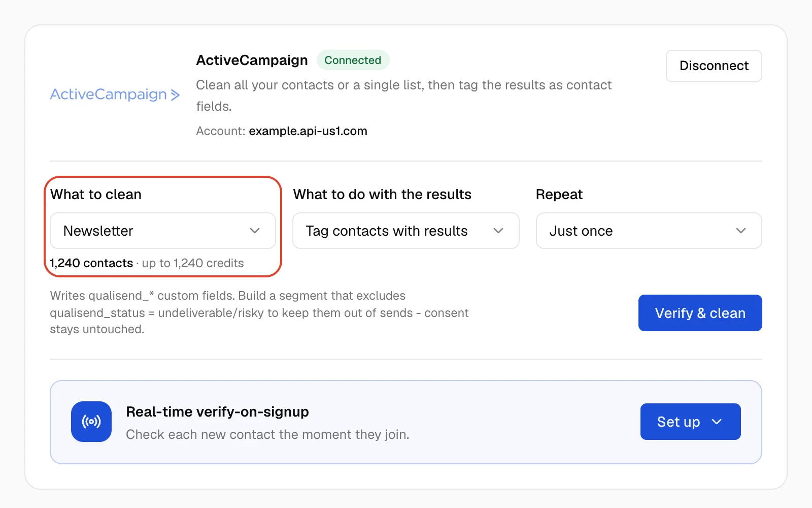The image size is (812, 508).
Task: Expand the Tag contacts with results dropdown
Action: 406,231
